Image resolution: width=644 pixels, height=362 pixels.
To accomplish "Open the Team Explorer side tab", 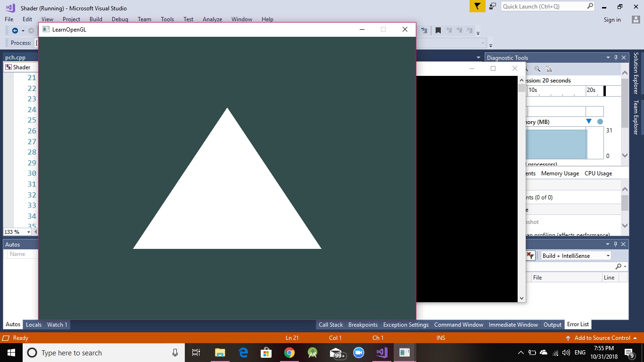I will pyautogui.click(x=636, y=117).
